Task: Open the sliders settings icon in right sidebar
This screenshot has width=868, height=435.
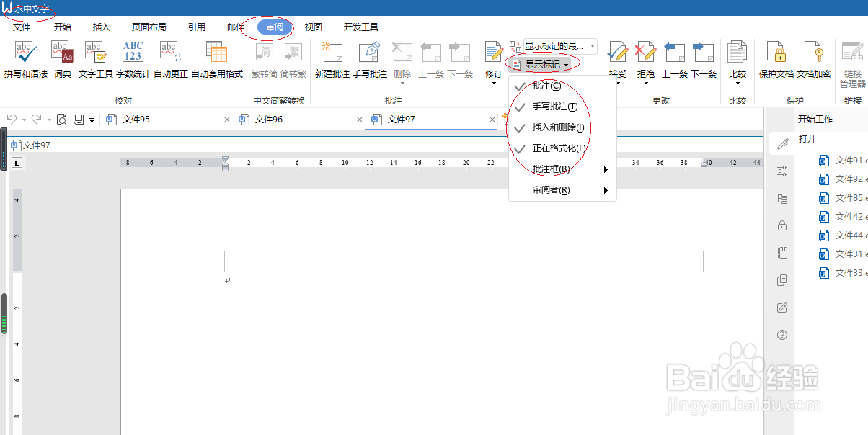Action: 782,171
